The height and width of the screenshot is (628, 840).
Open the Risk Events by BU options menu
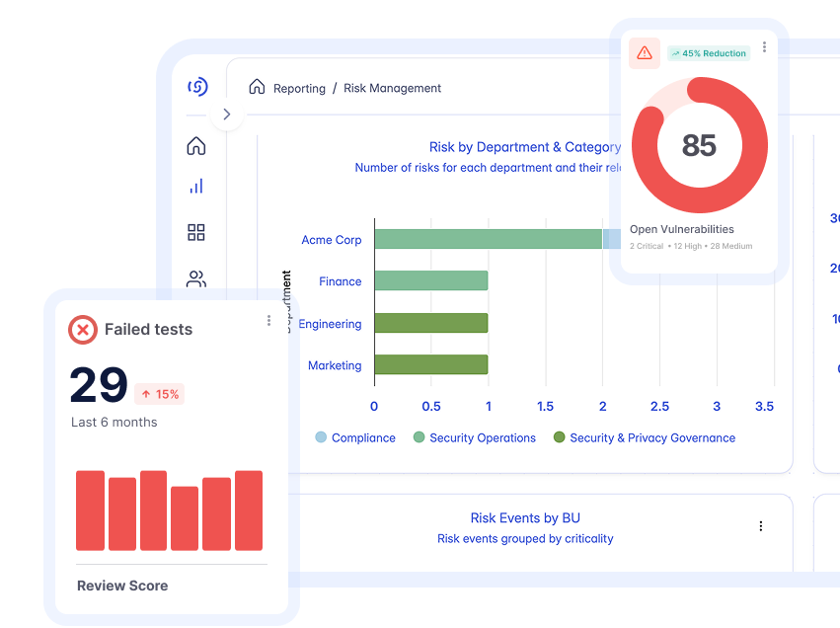pyautogui.click(x=760, y=526)
